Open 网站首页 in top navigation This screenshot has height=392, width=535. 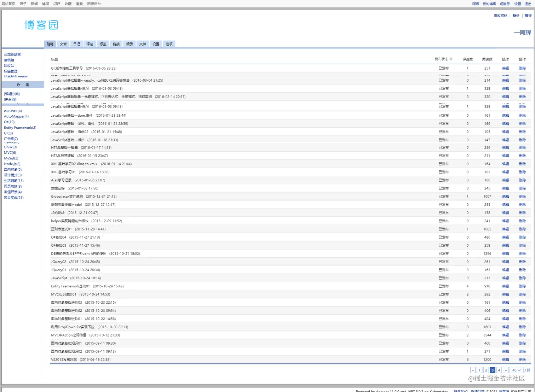pos(8,4)
